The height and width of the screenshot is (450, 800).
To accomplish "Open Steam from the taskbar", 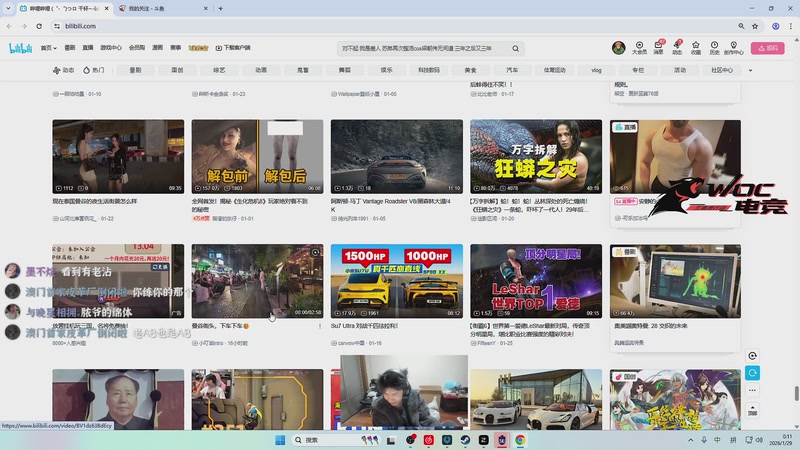I will click(x=465, y=440).
